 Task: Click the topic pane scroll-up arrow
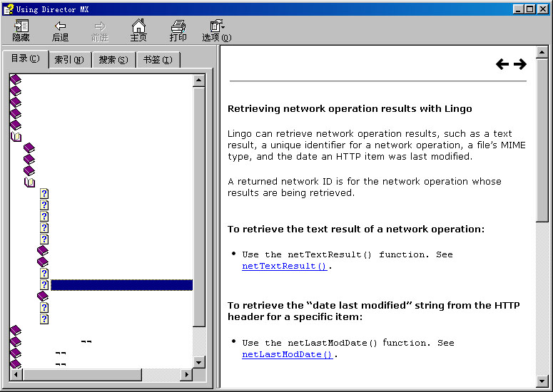[x=542, y=53]
